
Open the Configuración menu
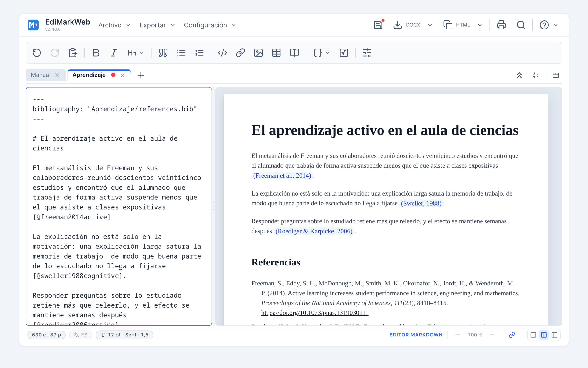210,25
